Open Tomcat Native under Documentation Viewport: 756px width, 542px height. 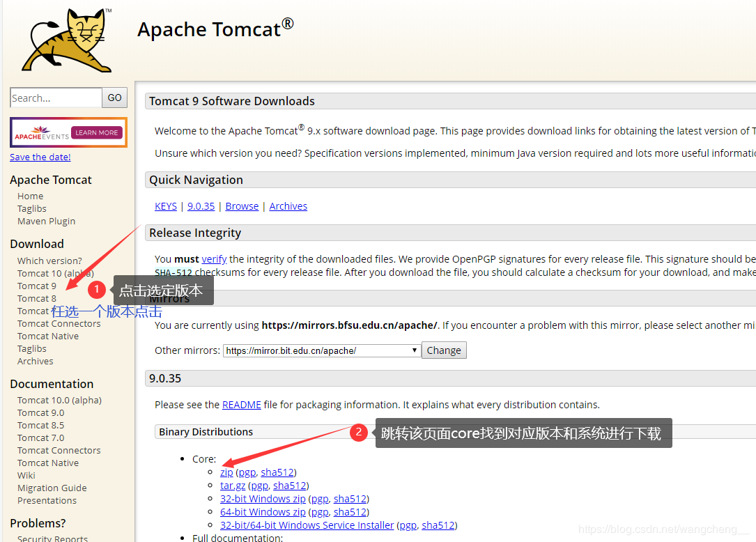point(48,463)
